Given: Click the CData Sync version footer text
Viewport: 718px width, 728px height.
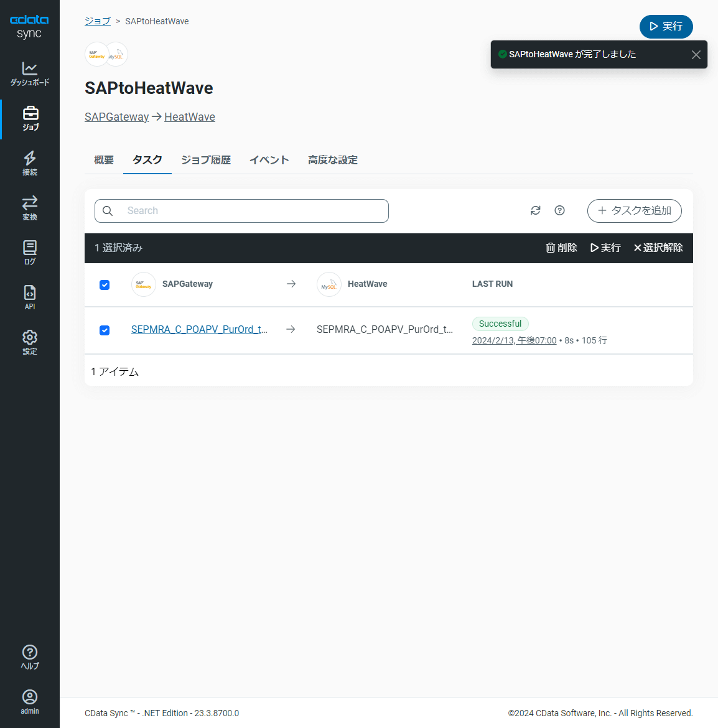Looking at the screenshot, I should coord(162,713).
